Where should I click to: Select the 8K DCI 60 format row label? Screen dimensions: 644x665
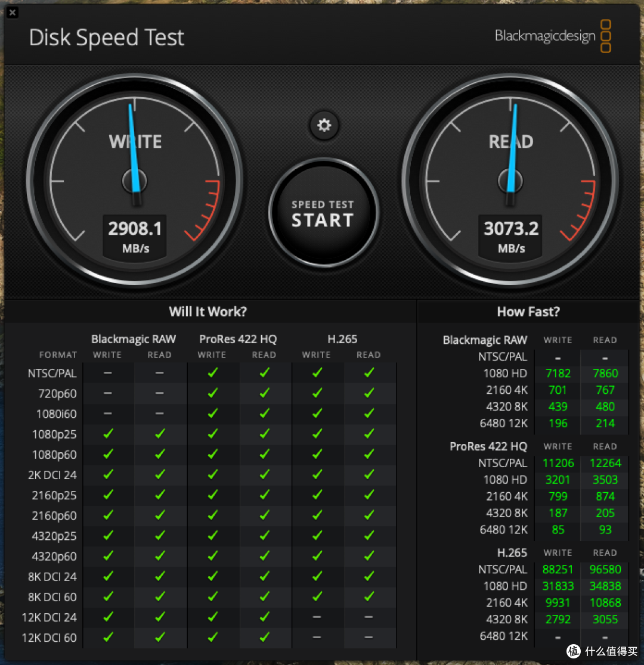click(x=52, y=597)
